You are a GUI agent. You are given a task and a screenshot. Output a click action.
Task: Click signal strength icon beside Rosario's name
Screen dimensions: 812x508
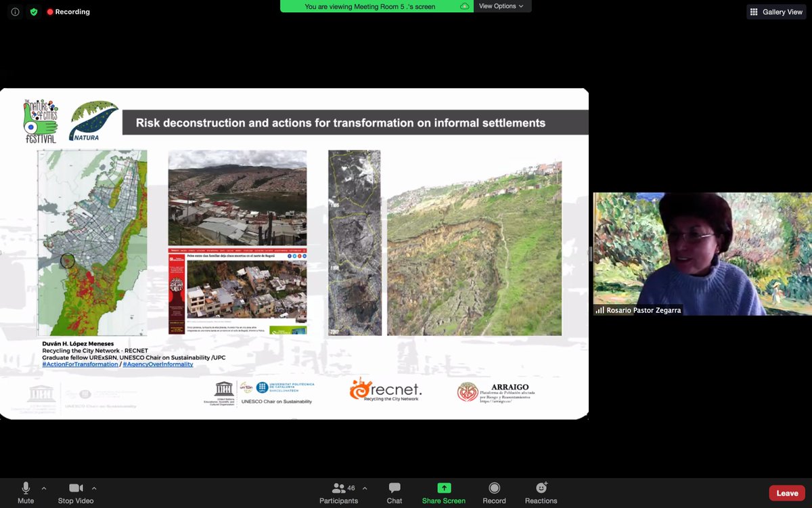[x=600, y=310]
